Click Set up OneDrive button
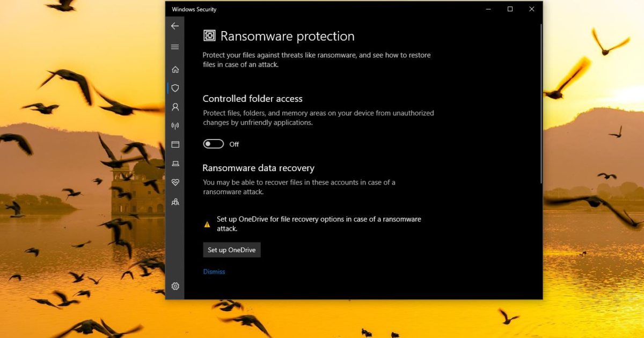Screen dimensions: 644x338 click(x=231, y=249)
